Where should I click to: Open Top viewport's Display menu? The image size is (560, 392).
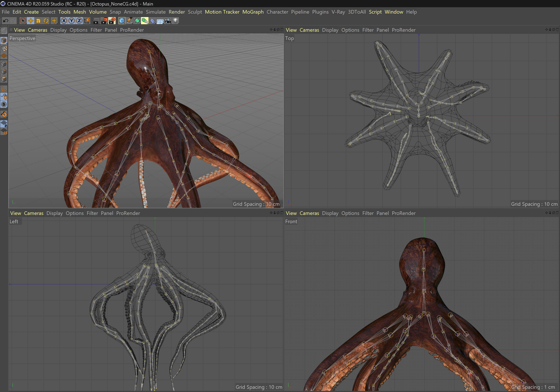coord(330,30)
